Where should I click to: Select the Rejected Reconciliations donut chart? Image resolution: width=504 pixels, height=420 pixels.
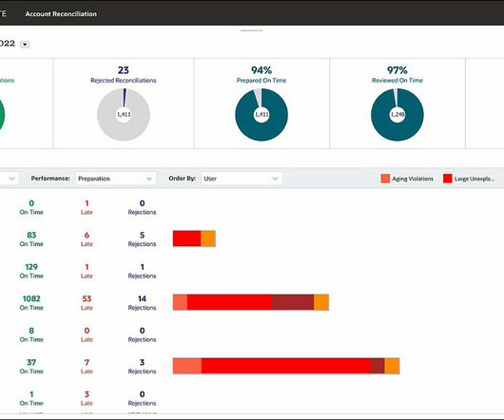pyautogui.click(x=124, y=115)
